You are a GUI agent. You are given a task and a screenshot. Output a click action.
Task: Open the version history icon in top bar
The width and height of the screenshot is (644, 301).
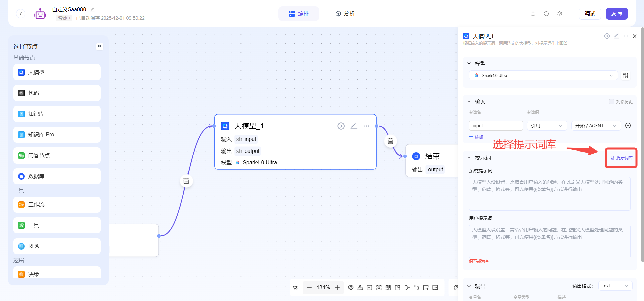(546, 14)
